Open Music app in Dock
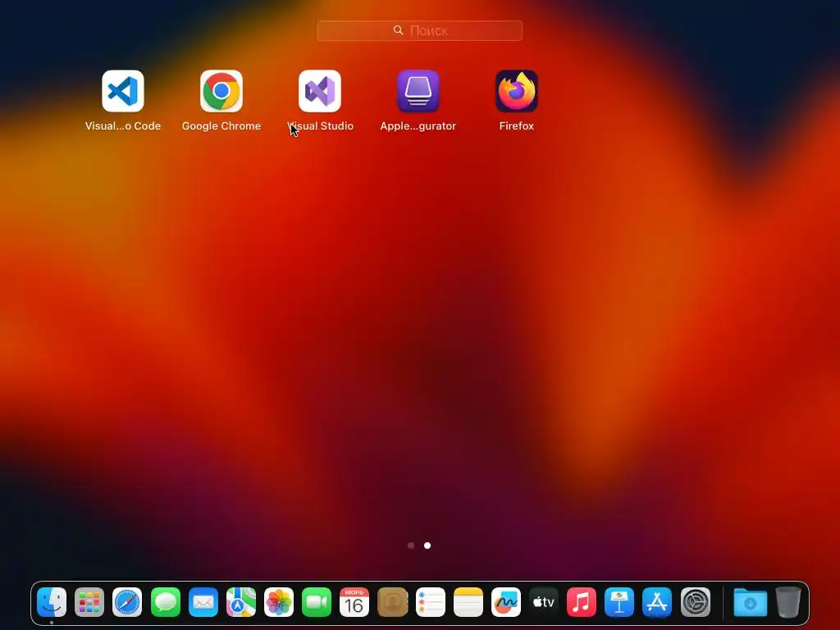The image size is (840, 630). pos(582,602)
